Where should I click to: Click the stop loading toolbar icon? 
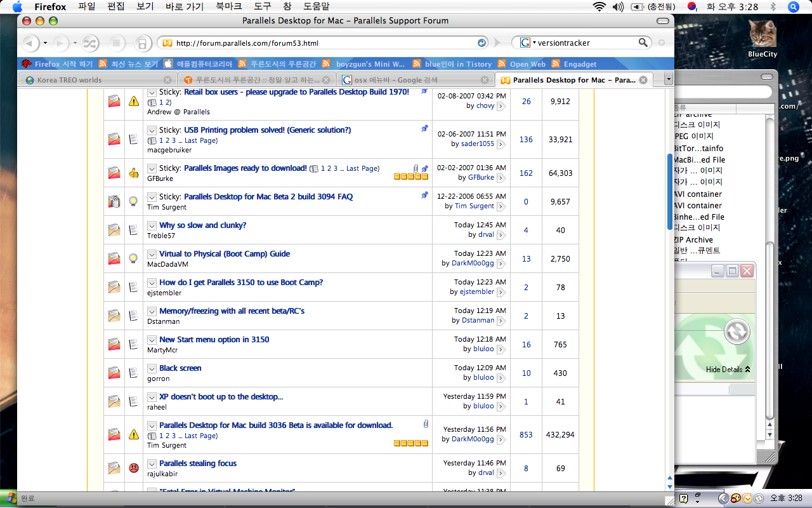(x=116, y=43)
